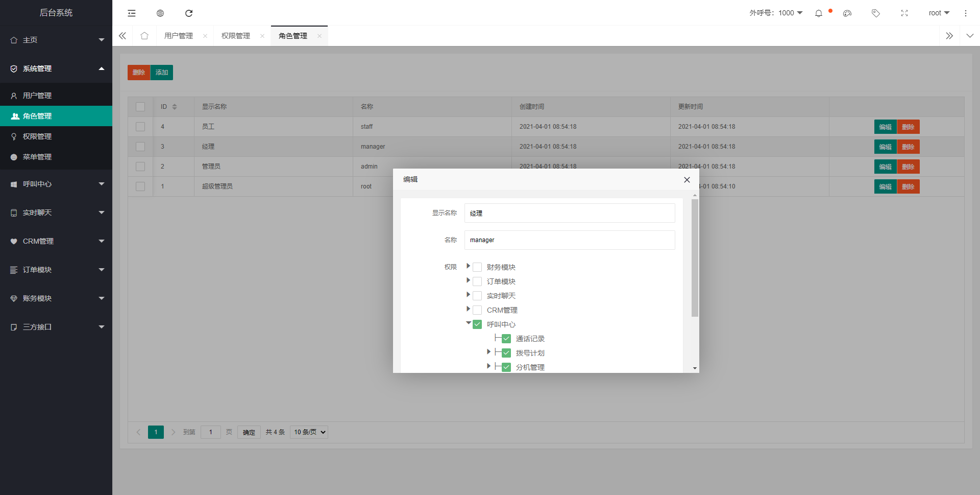Click the globe website icon
The width and height of the screenshot is (980, 495).
(160, 13)
